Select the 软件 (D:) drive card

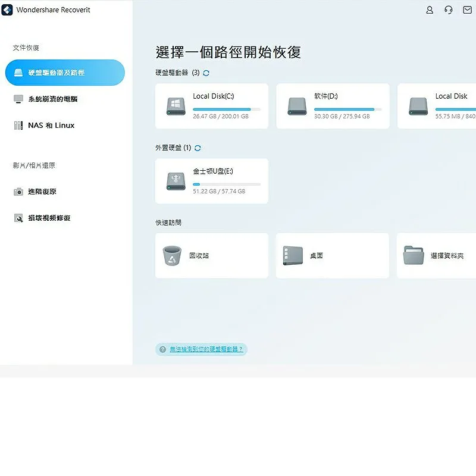(x=332, y=106)
